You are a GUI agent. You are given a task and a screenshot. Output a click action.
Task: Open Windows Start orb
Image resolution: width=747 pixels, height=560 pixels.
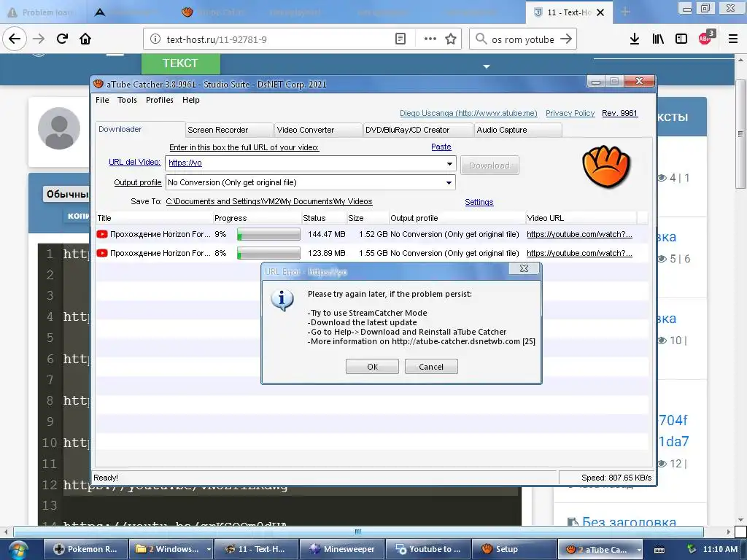[x=18, y=550]
